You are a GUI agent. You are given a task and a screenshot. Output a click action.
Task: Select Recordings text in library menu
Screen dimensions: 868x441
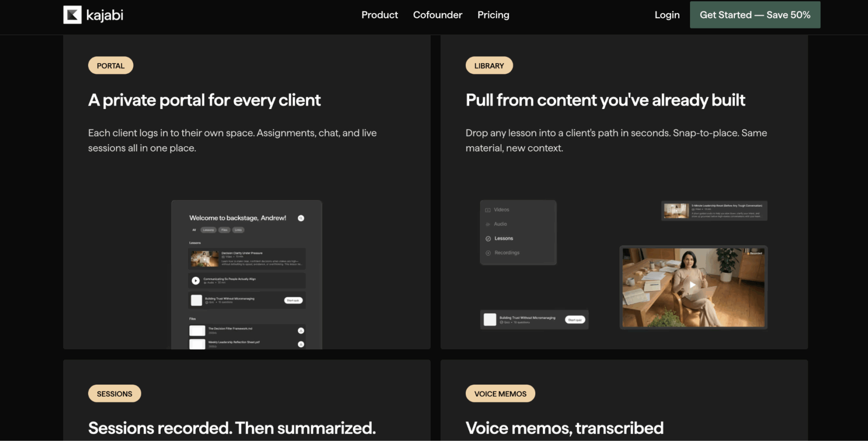coord(507,253)
